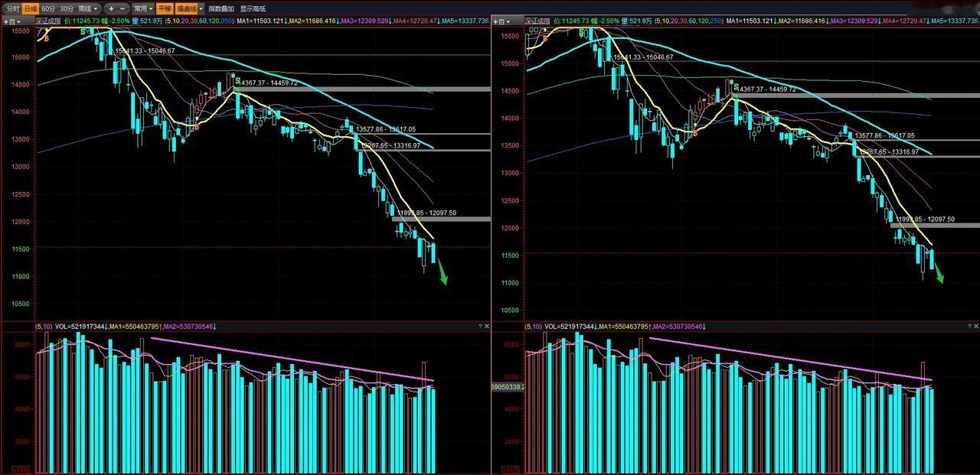Close the left volume indicator panel
Viewport: 980px width, 475px height.
point(487,327)
